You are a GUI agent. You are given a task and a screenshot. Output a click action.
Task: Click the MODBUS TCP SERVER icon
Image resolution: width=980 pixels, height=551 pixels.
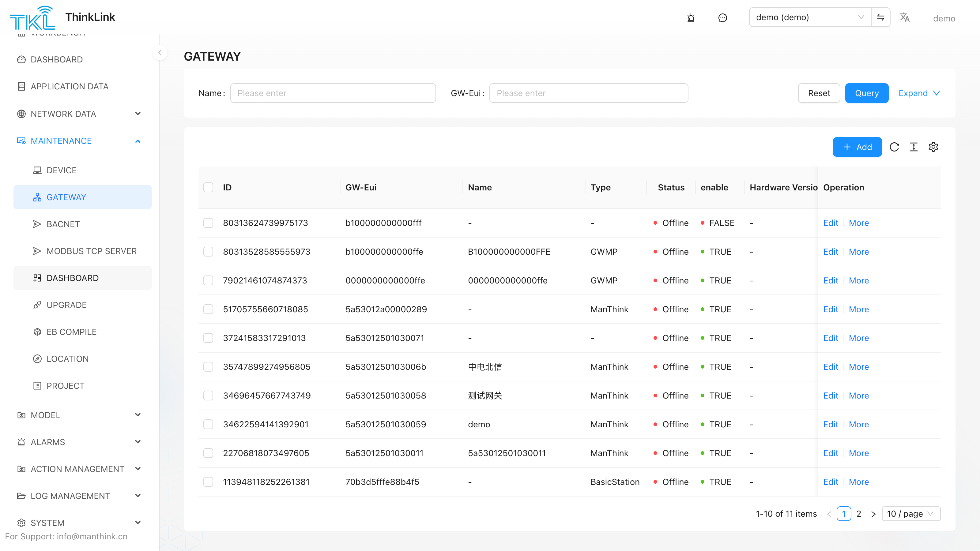tap(37, 251)
